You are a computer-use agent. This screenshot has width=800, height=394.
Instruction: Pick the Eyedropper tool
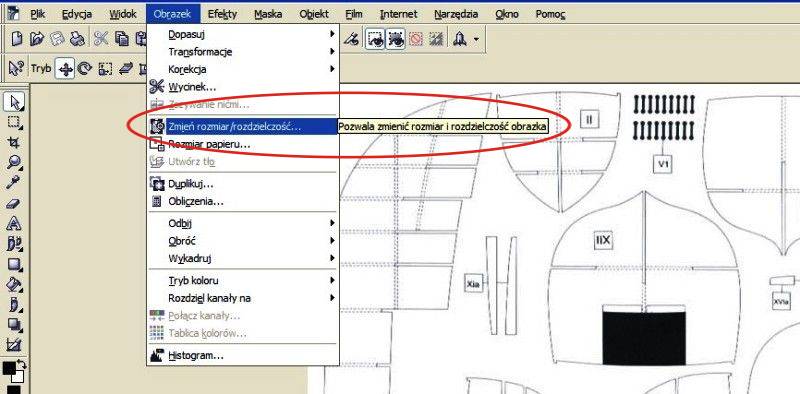[14, 183]
